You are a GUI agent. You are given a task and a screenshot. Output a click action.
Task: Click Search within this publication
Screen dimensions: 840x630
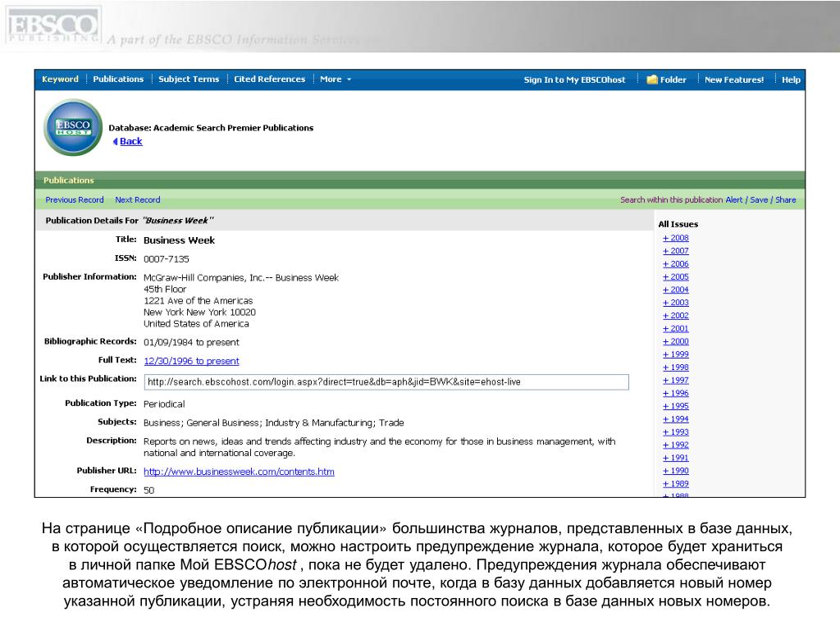672,200
